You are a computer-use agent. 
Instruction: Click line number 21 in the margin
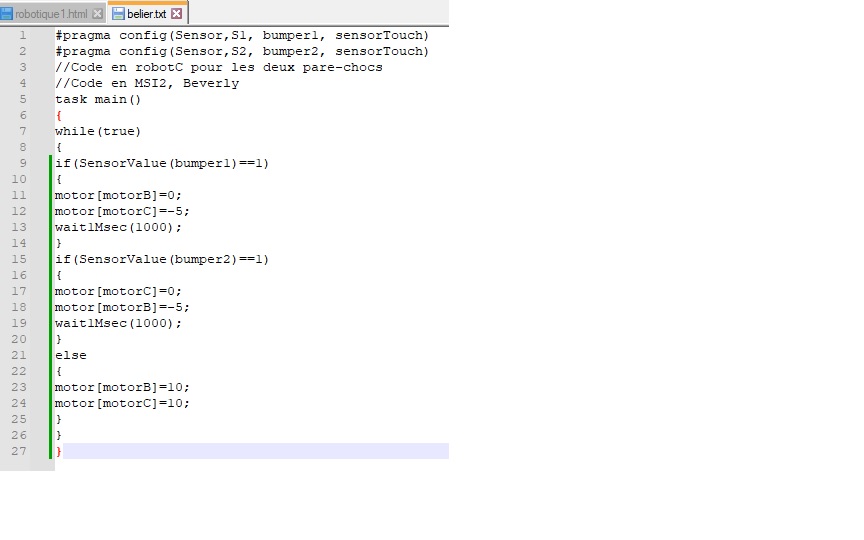coord(19,355)
